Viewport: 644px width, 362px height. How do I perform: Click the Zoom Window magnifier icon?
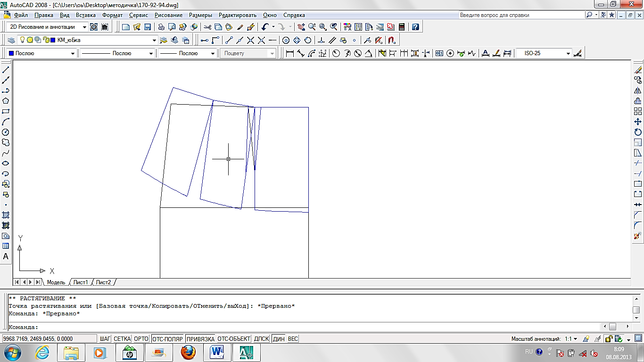pos(323,27)
